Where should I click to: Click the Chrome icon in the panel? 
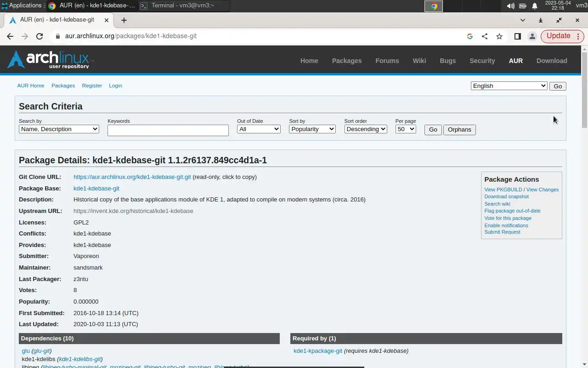(434, 6)
